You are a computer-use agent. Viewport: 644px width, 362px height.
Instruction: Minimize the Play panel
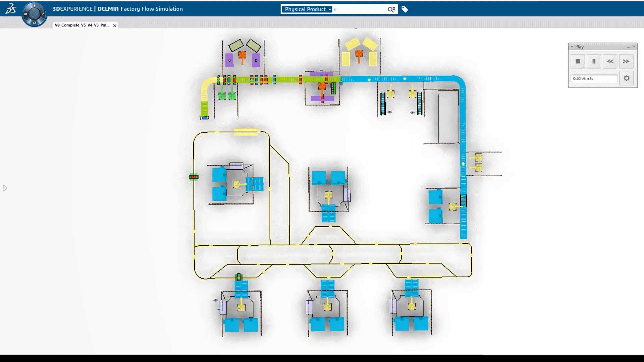[x=628, y=47]
